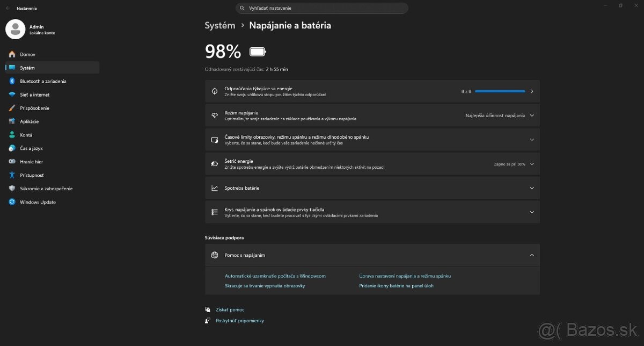Expand the Spotreba batérie section

[x=531, y=188]
